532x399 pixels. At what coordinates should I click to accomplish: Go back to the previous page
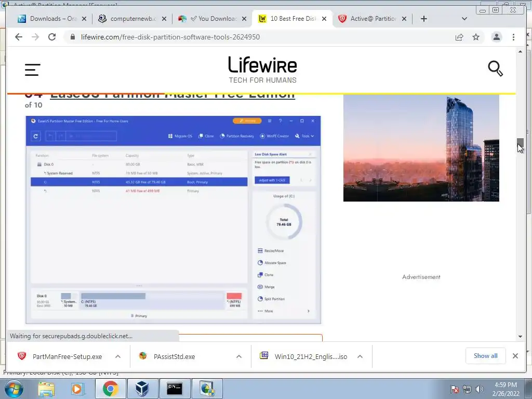click(x=19, y=37)
